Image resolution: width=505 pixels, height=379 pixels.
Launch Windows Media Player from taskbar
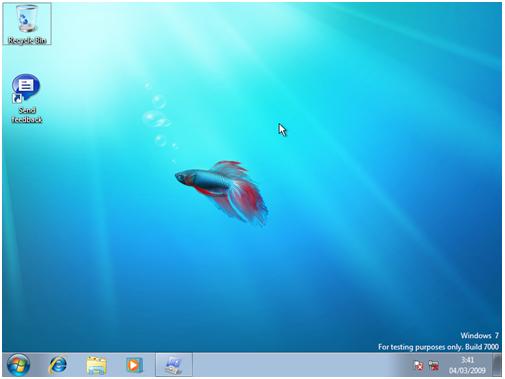pos(134,365)
